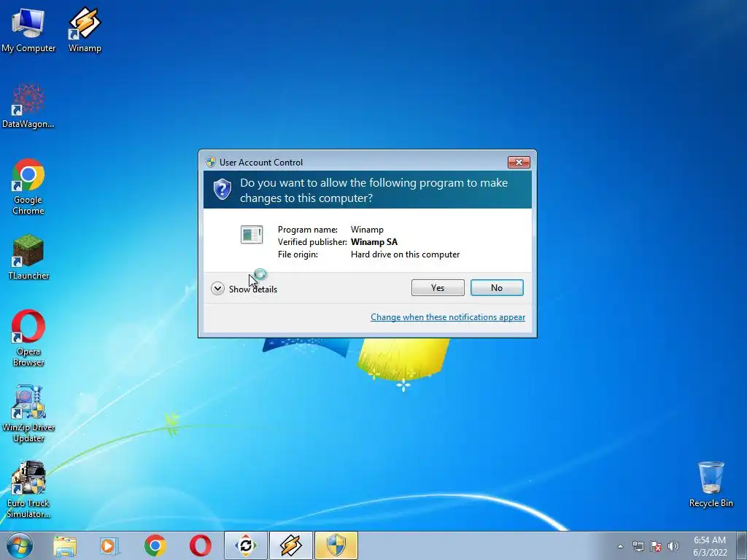Expand Show details in the UAC dialog
Image resolution: width=747 pixels, height=560 pixels.
[244, 289]
